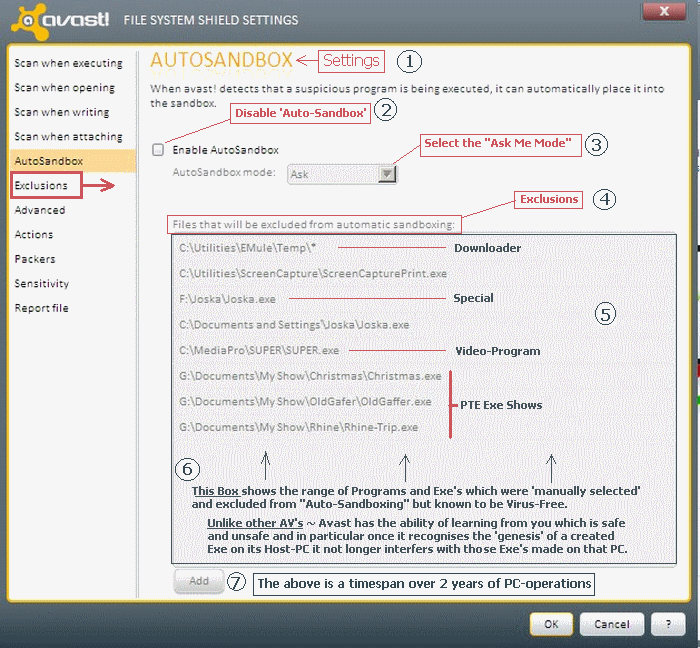700x648 pixels.
Task: Open the Scan when opening section
Action: (x=65, y=88)
